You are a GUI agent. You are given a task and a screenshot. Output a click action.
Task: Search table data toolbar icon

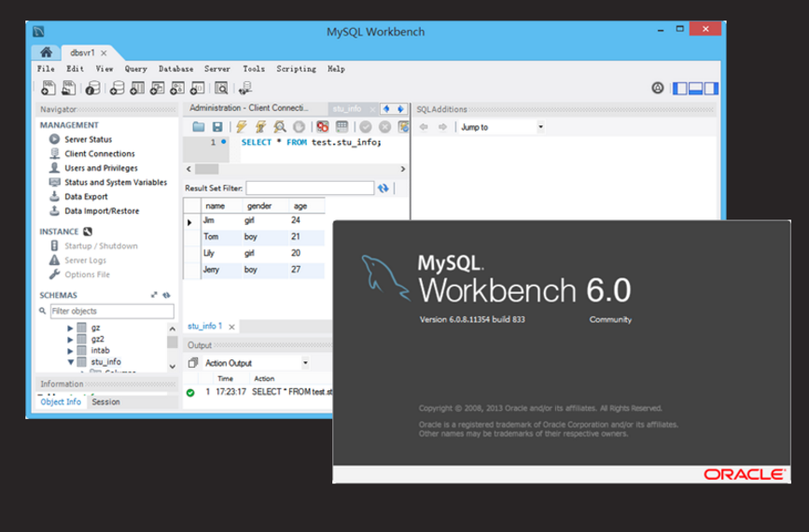pos(221,89)
